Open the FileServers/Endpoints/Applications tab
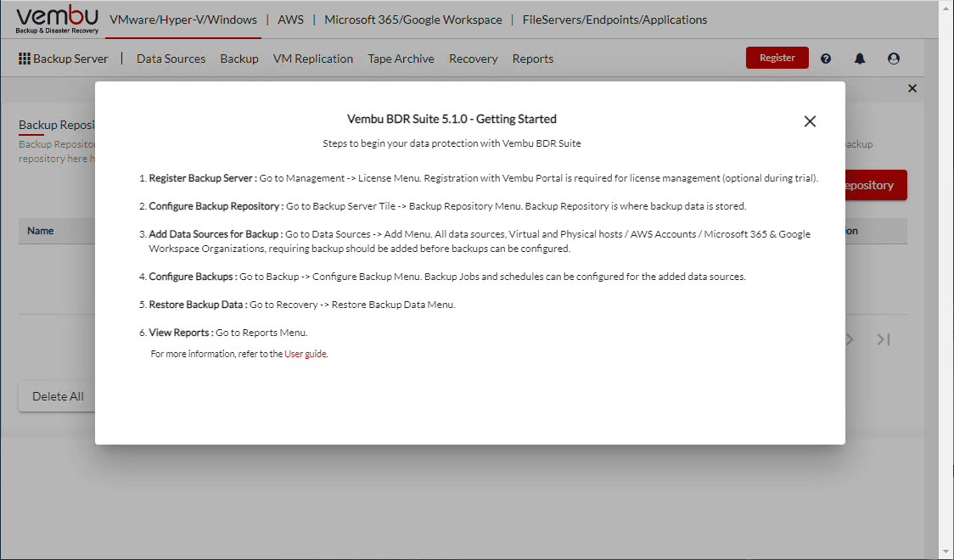Image resolution: width=954 pixels, height=560 pixels. click(x=615, y=19)
